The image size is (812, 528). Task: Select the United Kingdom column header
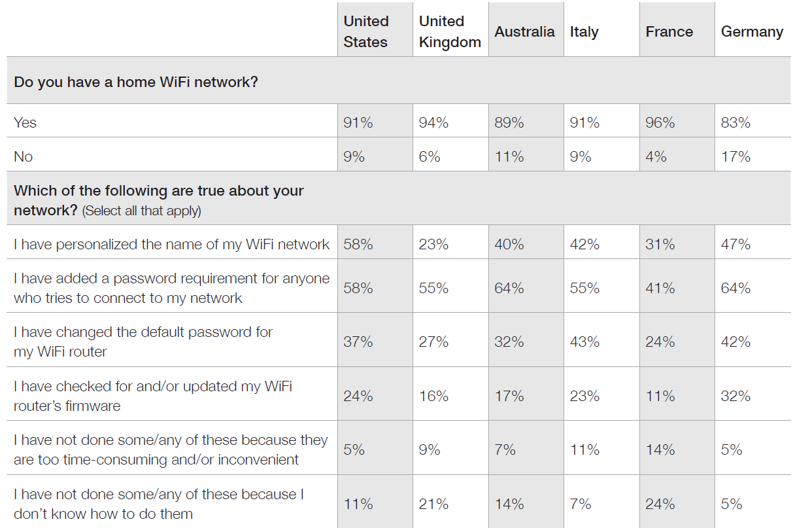tap(450, 31)
